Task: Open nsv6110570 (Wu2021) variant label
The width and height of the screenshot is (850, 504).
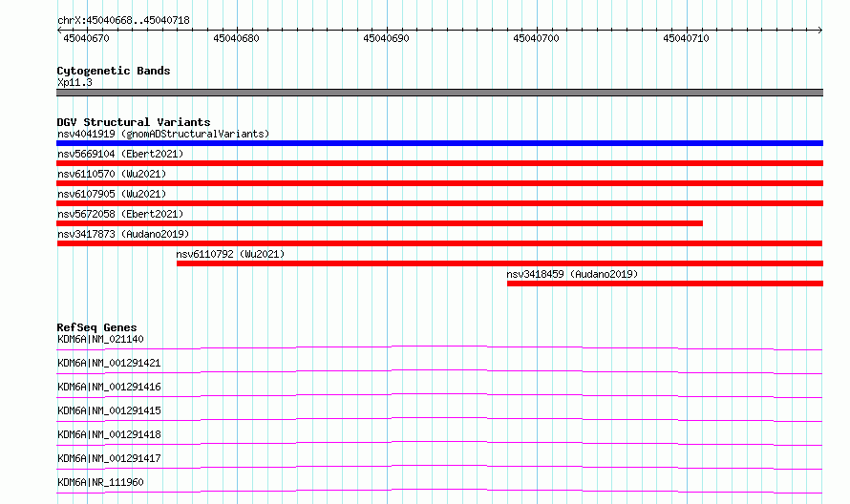Action: tap(112, 174)
